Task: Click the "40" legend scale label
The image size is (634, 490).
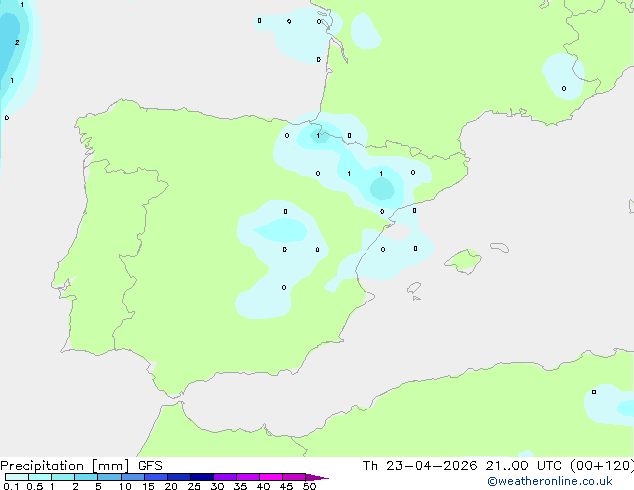Action: point(263,486)
